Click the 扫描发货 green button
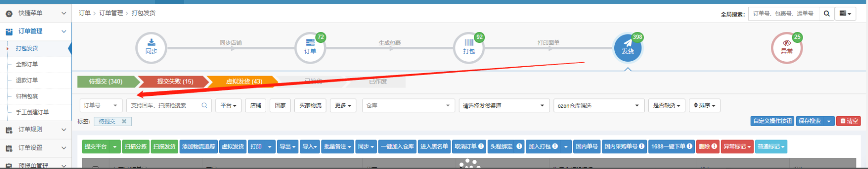868x169 pixels. coord(164,146)
